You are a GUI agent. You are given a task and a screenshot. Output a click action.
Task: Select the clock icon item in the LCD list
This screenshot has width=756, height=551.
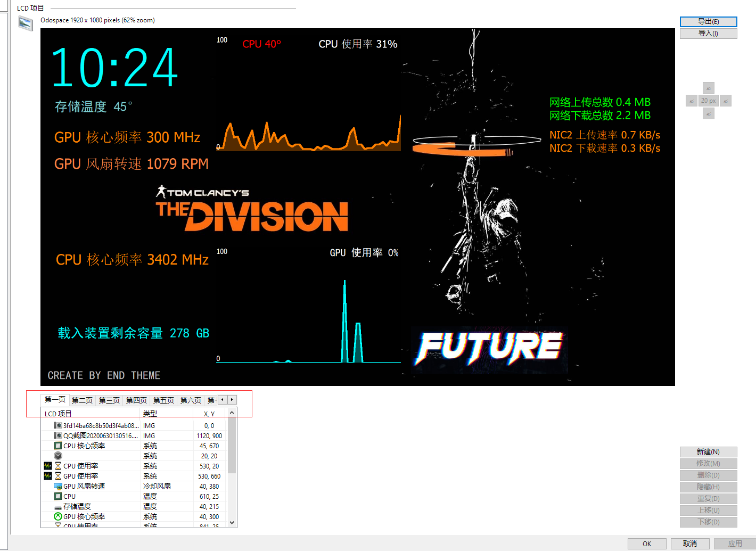point(58,456)
